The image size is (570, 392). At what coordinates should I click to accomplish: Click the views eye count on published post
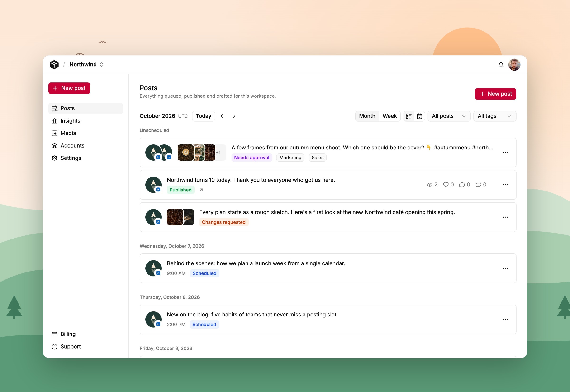coord(432,185)
